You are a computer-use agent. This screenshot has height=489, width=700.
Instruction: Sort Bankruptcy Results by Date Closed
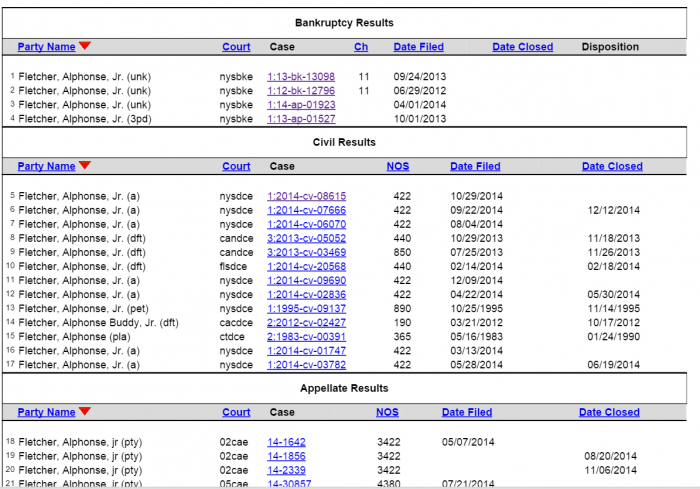[522, 47]
